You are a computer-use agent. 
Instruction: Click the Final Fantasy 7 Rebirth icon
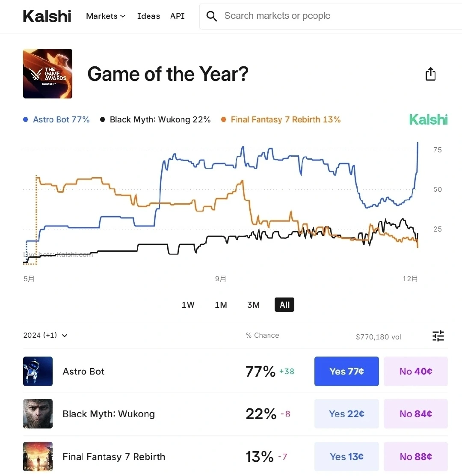38,456
